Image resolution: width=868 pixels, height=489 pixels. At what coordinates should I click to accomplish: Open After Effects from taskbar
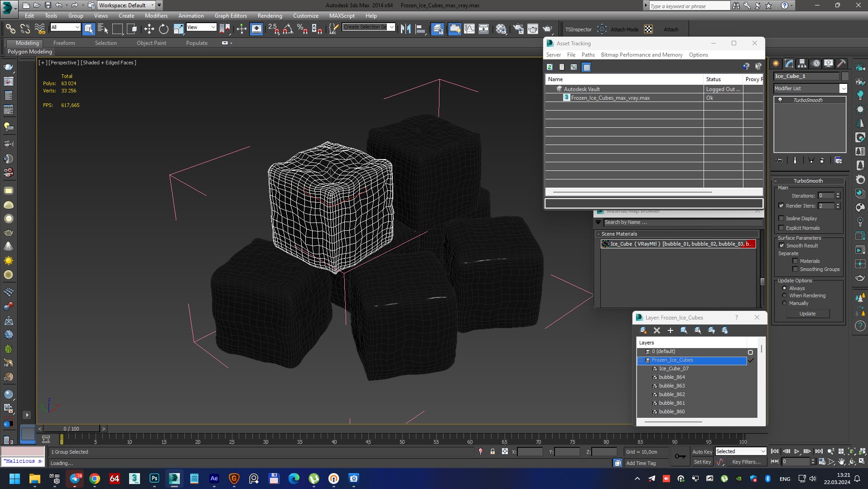[x=214, y=479]
